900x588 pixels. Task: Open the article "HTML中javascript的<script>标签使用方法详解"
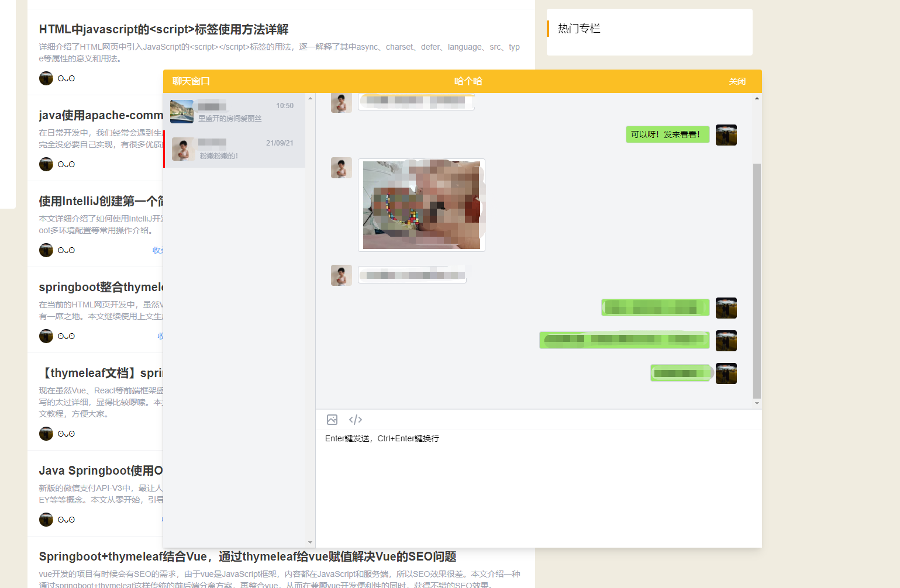(x=164, y=29)
